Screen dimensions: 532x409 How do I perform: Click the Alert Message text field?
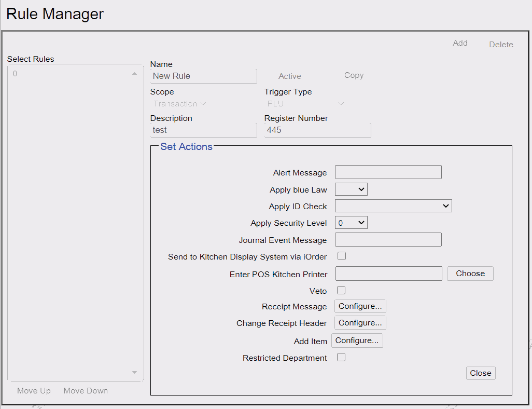click(x=388, y=172)
